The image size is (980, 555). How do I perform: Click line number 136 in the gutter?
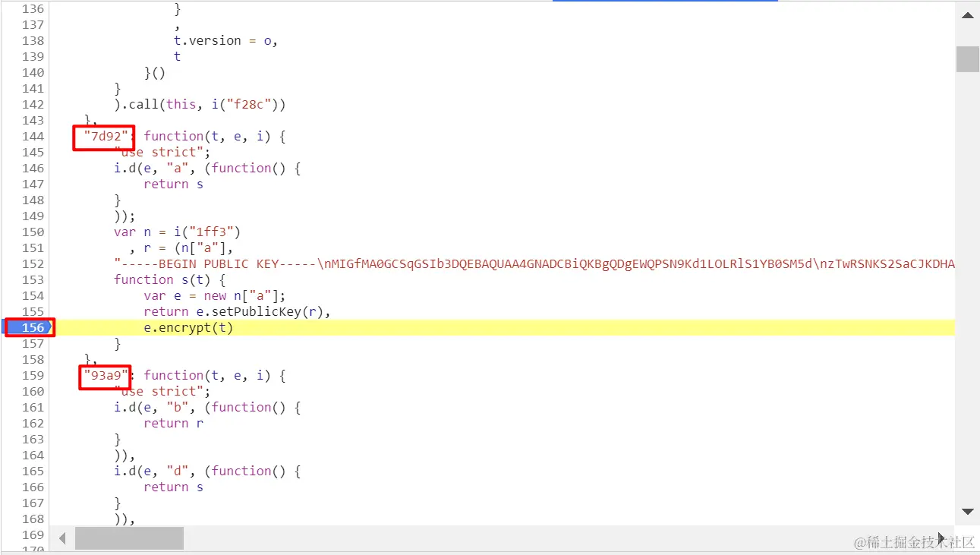coord(33,8)
